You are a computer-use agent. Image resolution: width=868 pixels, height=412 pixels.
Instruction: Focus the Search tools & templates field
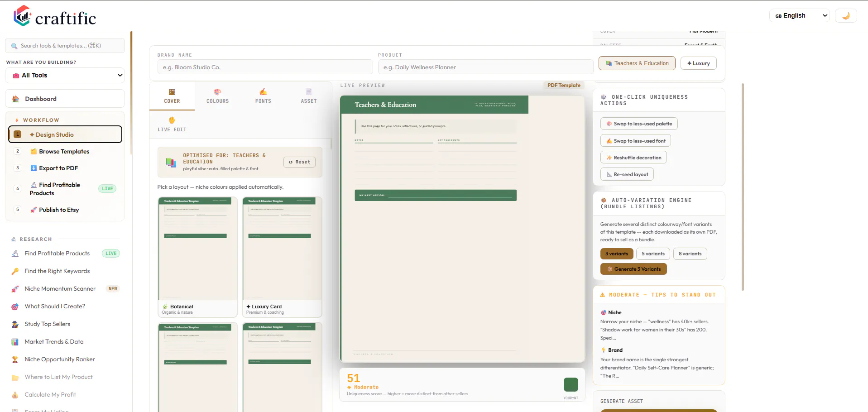click(x=65, y=46)
